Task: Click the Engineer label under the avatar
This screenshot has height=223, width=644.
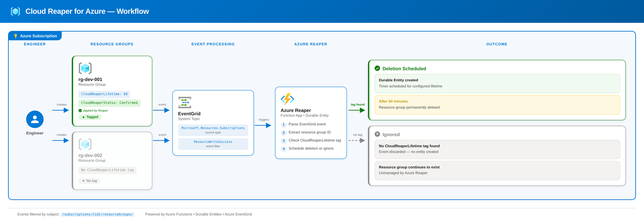Action: [35, 133]
